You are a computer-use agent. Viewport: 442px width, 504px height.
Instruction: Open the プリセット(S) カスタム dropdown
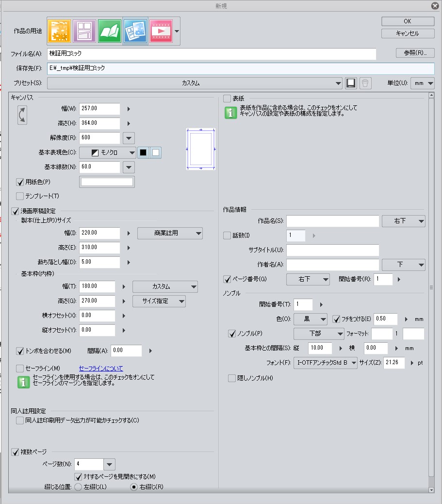195,83
